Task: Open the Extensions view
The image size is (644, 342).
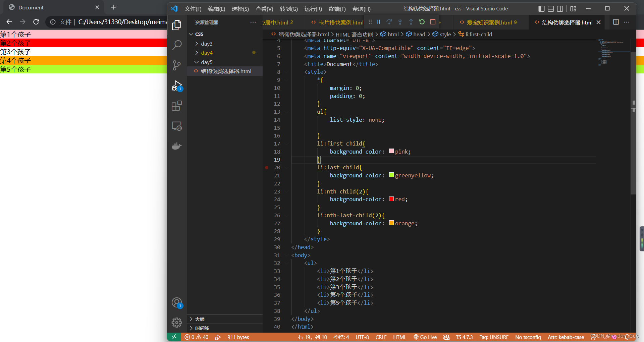Action: (x=177, y=106)
